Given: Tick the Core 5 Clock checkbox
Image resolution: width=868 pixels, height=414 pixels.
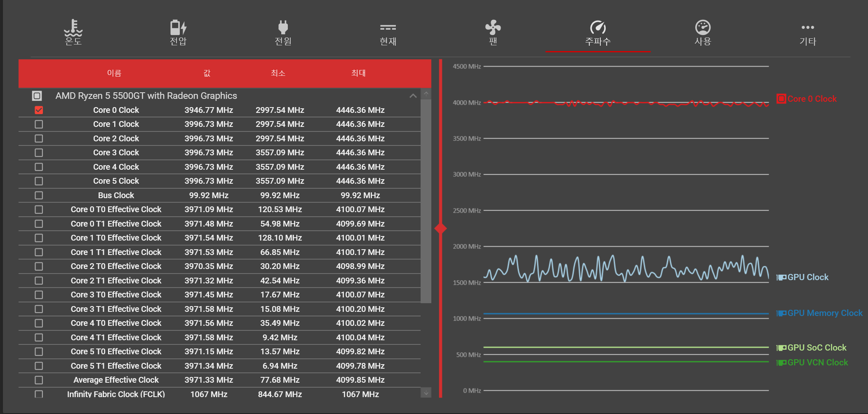Looking at the screenshot, I should click(x=39, y=181).
